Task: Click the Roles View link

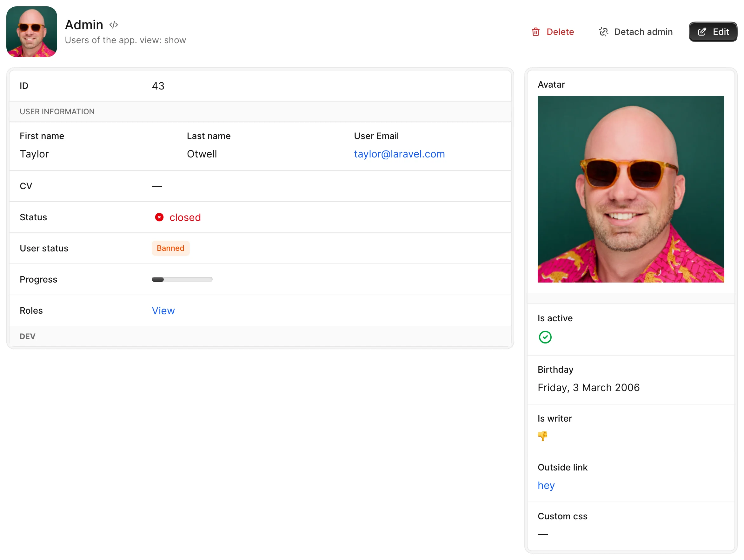Action: click(163, 311)
